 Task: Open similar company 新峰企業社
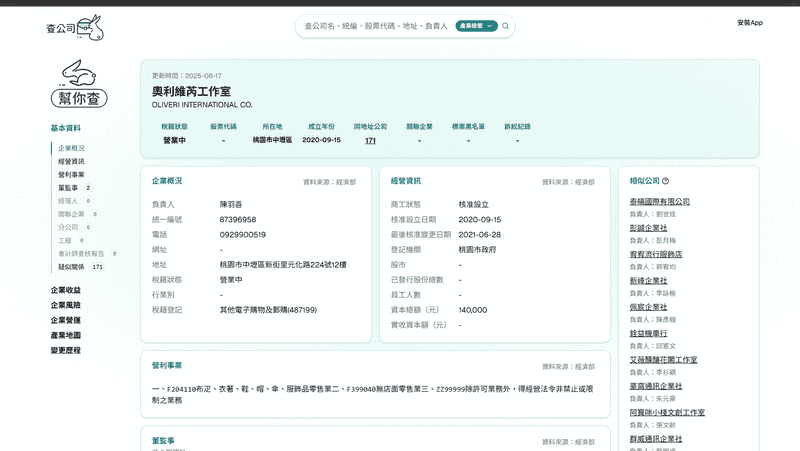coord(648,281)
